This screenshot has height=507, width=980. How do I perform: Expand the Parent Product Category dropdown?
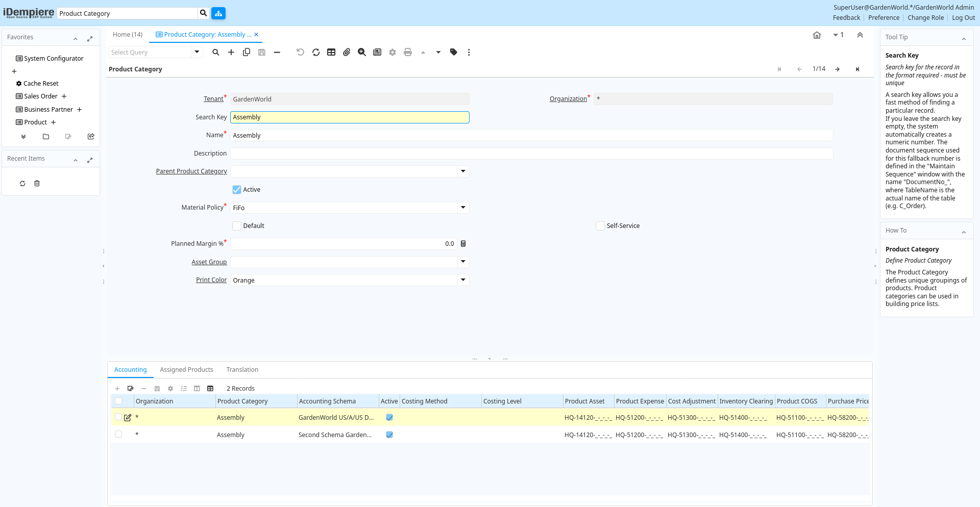463,171
